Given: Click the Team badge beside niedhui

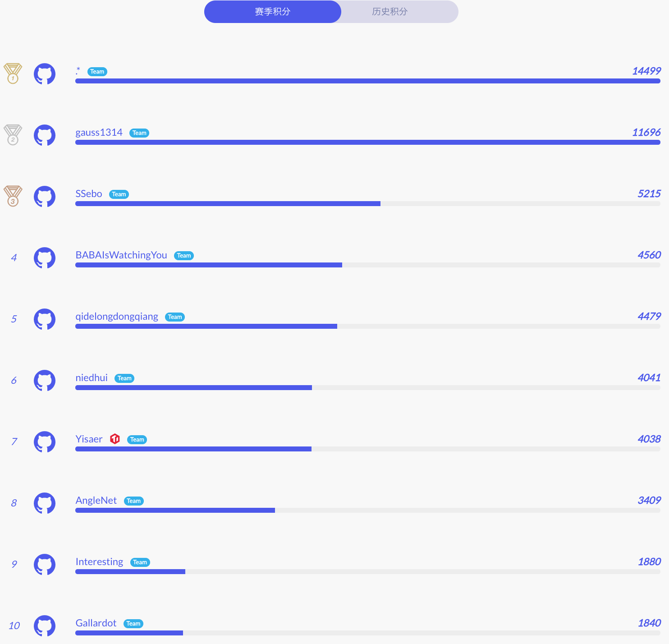Looking at the screenshot, I should 124,378.
